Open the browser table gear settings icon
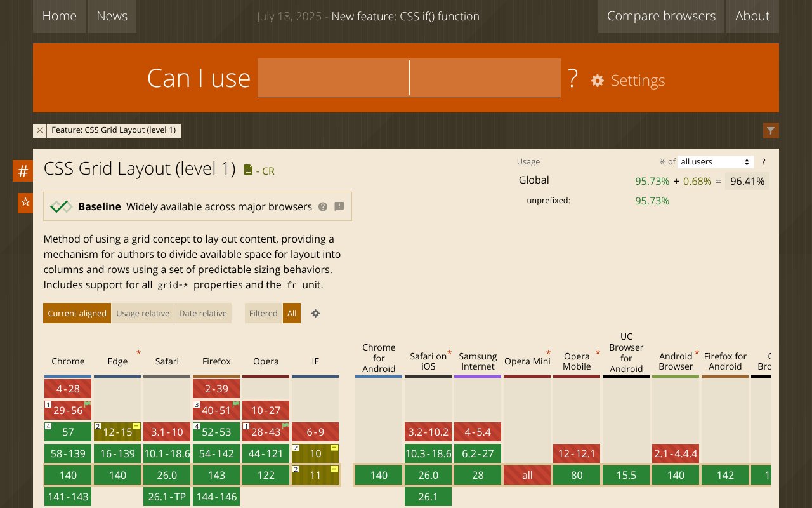Screen dimensions: 812x508 (315, 313)
